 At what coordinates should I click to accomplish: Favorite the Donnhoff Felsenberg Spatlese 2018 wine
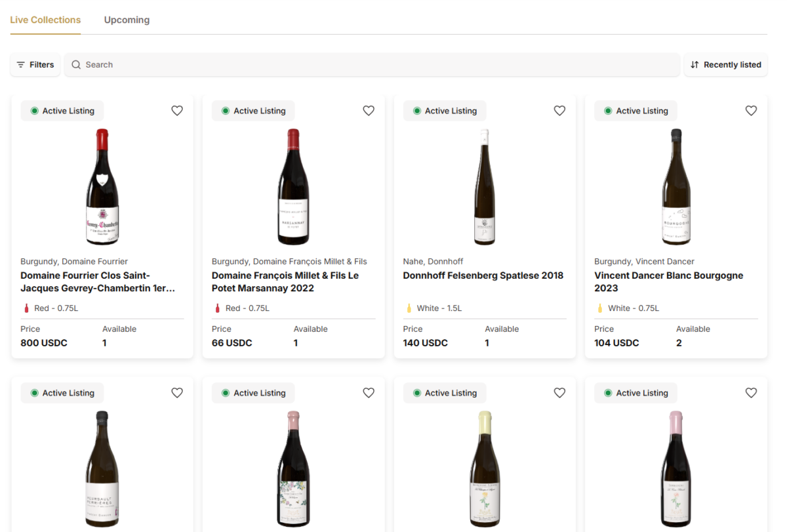[x=559, y=110]
